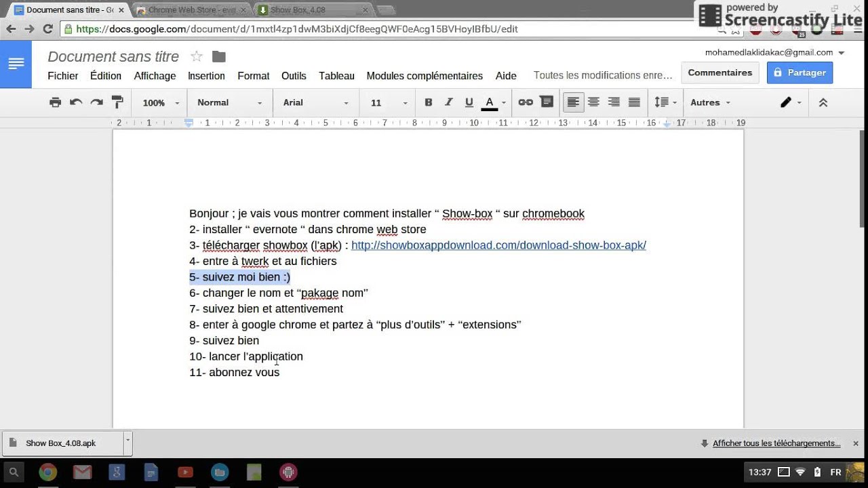This screenshot has width=868, height=488.
Task: Click Afficher tous les téléchargements link
Action: (776, 443)
